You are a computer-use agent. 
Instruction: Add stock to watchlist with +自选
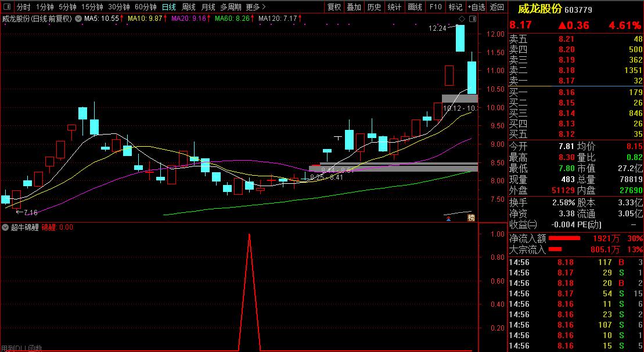click(x=476, y=7)
